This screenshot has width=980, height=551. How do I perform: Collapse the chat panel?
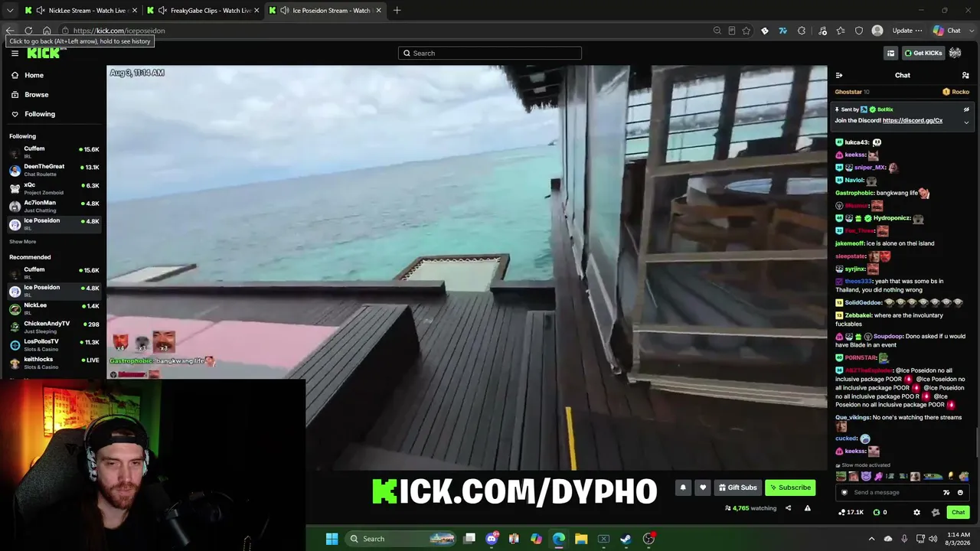tap(839, 75)
